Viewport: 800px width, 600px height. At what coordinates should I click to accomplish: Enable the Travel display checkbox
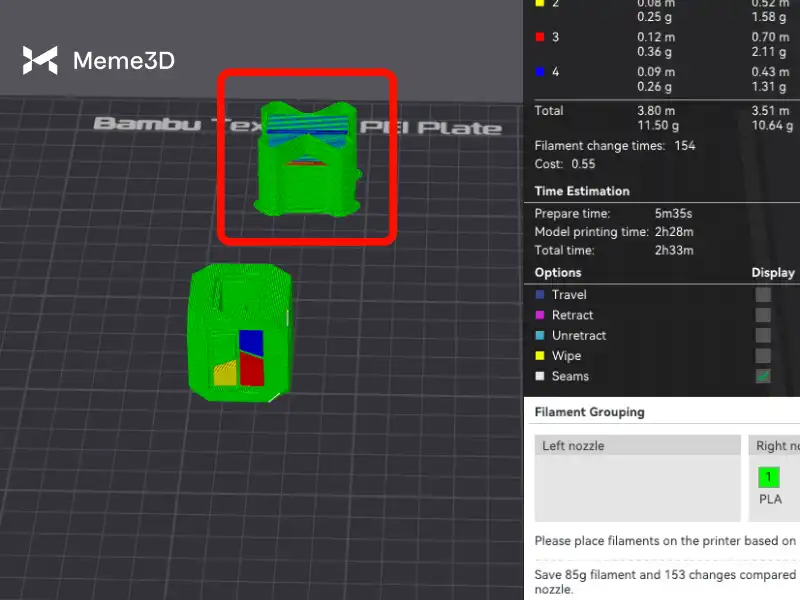763,295
